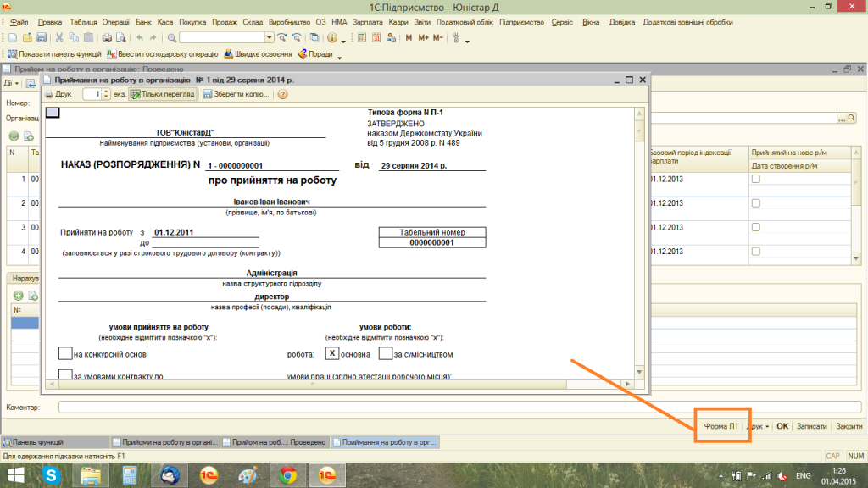The height and width of the screenshot is (488, 868).
Task: Check the new workplace box in row 1
Action: (x=755, y=179)
